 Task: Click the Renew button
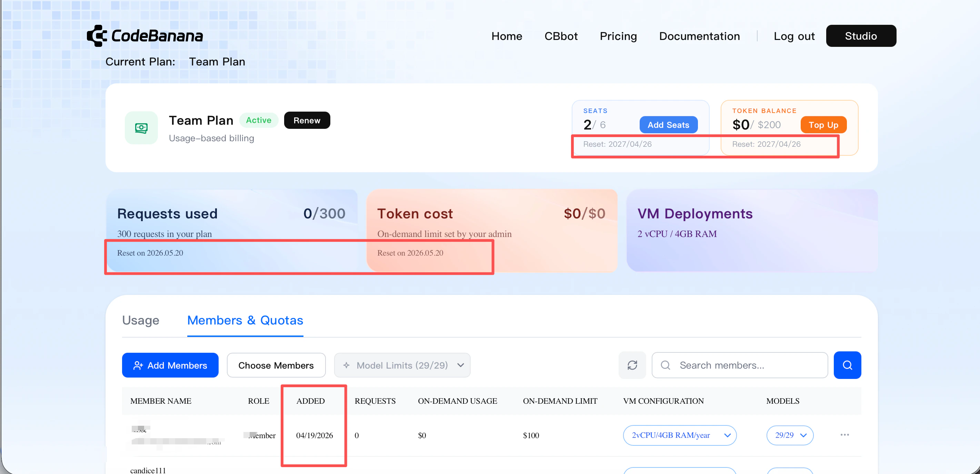(x=307, y=120)
